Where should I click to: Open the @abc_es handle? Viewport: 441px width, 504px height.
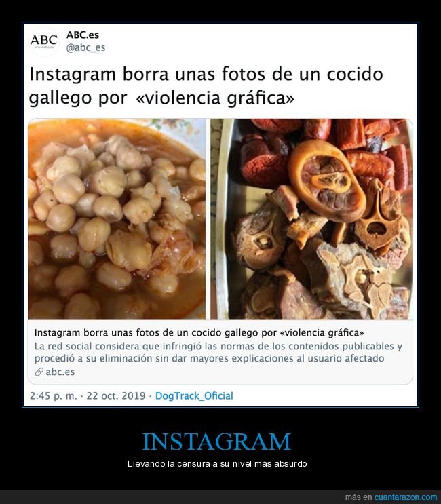[85, 47]
